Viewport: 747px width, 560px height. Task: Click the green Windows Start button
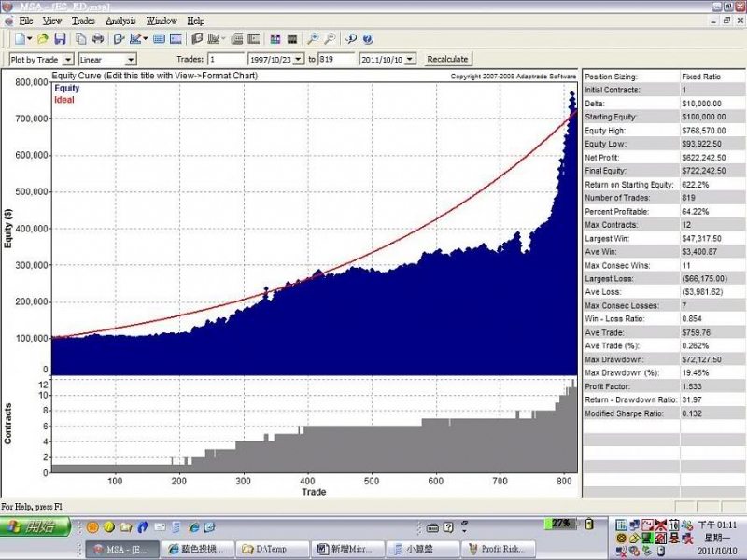coord(35,526)
